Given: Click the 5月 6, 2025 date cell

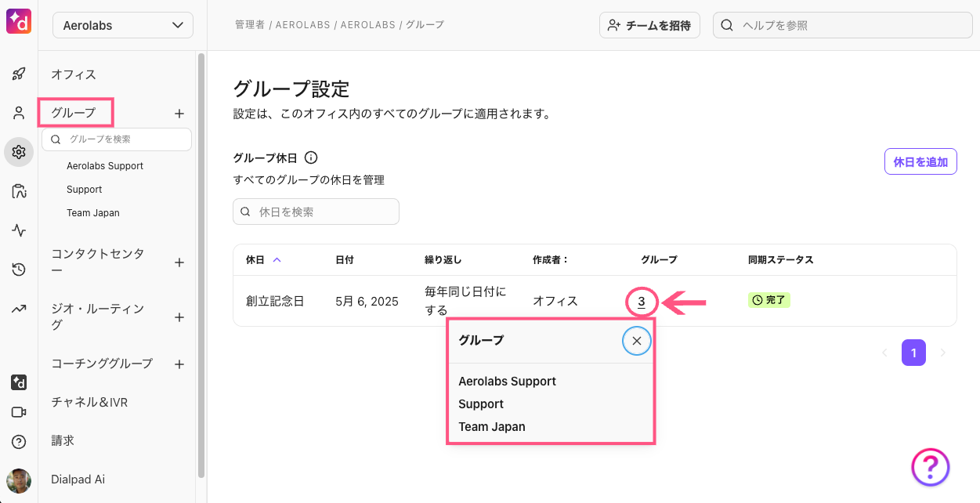Looking at the screenshot, I should point(367,301).
